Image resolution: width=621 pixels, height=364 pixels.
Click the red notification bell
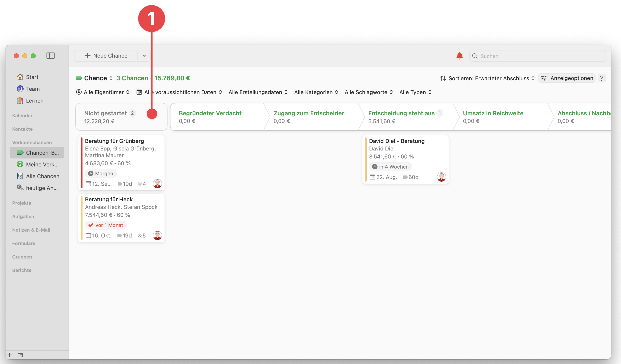pyautogui.click(x=459, y=56)
